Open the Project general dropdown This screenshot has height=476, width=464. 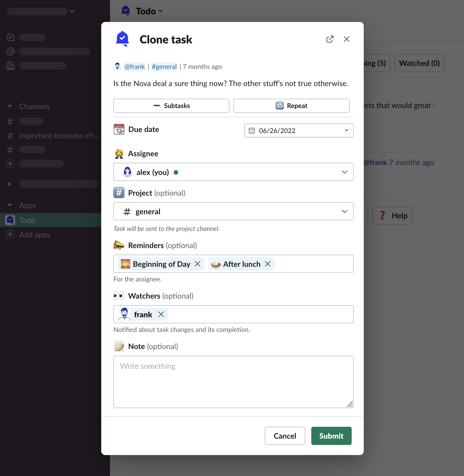344,211
